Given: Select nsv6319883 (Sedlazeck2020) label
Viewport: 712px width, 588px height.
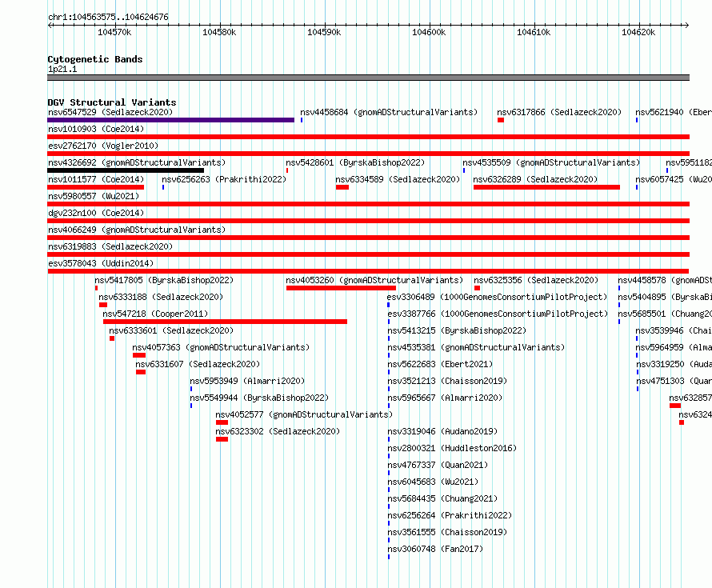Looking at the screenshot, I should 110,246.
